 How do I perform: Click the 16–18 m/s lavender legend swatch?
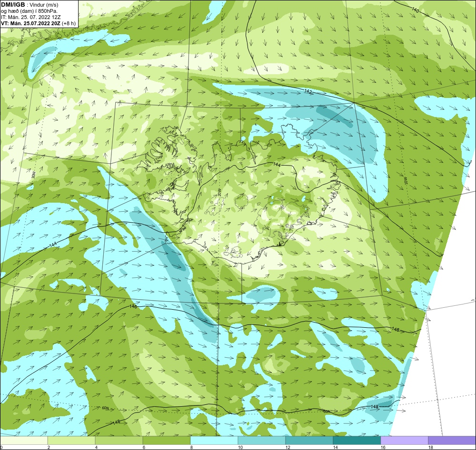pyautogui.click(x=404, y=440)
